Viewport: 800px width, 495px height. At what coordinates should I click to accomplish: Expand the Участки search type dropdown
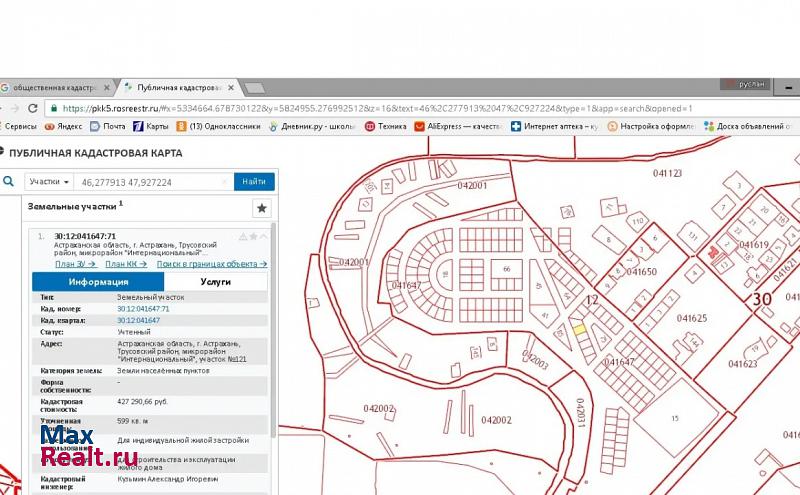(x=49, y=182)
